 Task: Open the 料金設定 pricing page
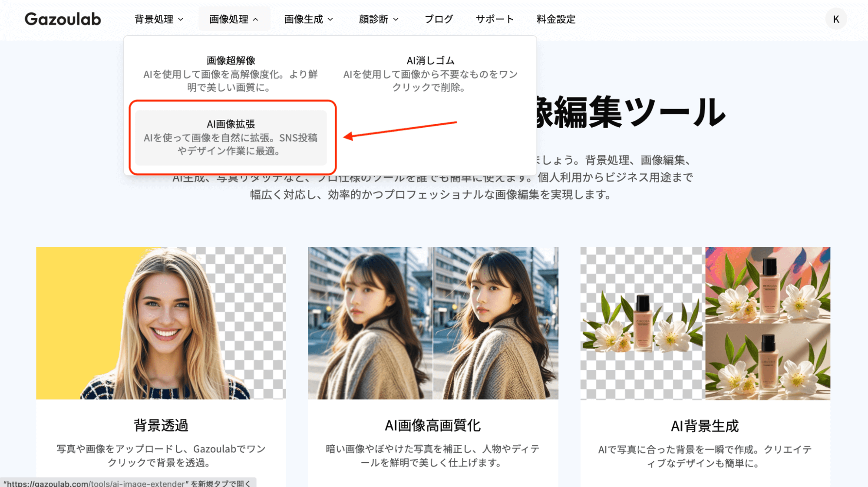coord(556,19)
